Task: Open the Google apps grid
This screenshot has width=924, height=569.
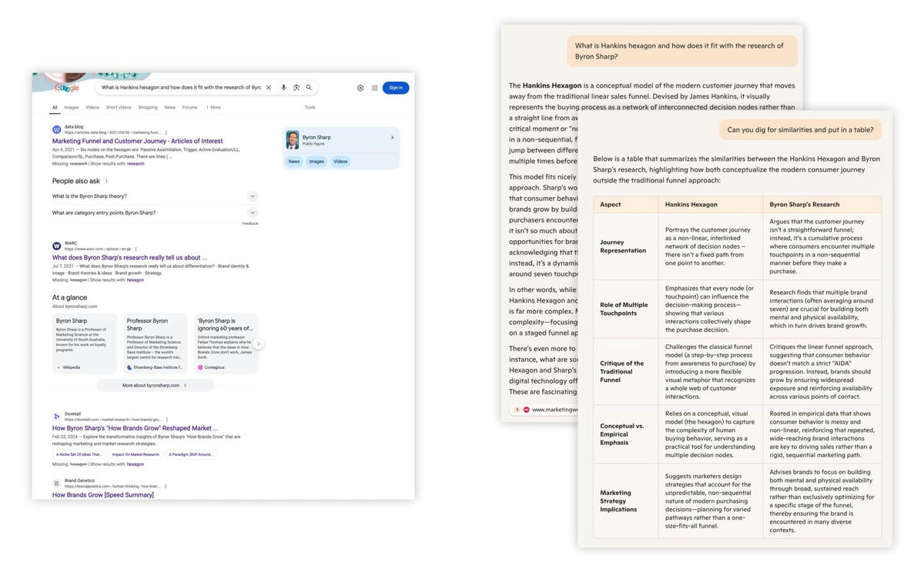Action: point(375,88)
